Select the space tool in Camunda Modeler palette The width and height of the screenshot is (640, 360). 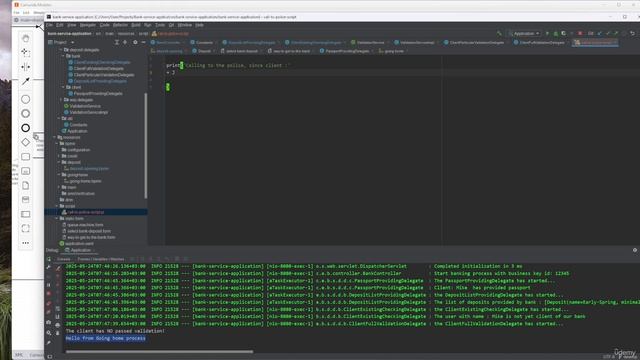26,67
